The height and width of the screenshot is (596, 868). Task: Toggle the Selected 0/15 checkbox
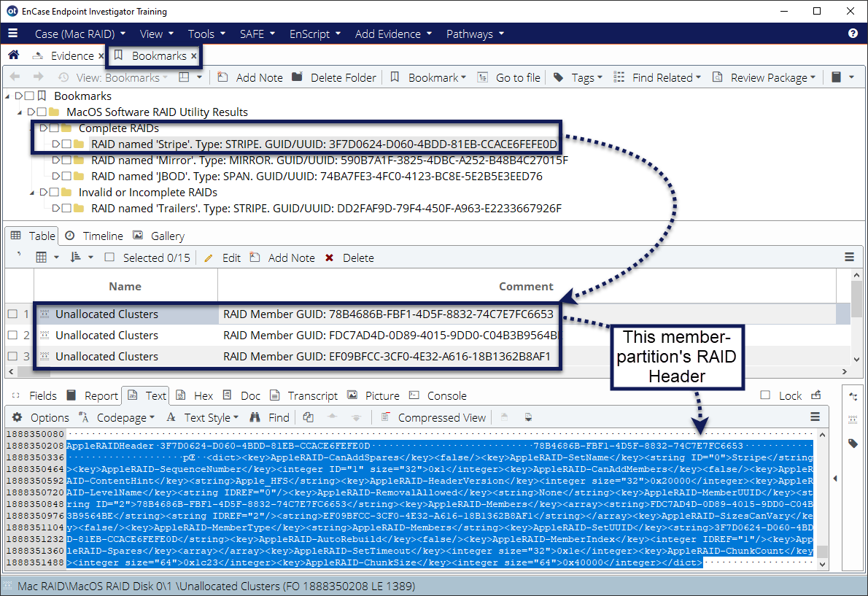[109, 258]
